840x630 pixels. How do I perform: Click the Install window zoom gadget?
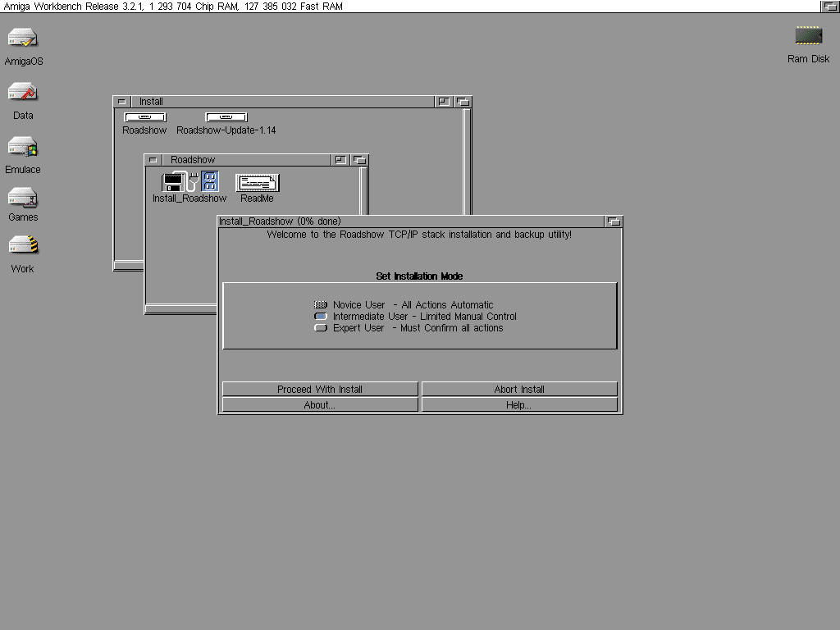point(444,102)
